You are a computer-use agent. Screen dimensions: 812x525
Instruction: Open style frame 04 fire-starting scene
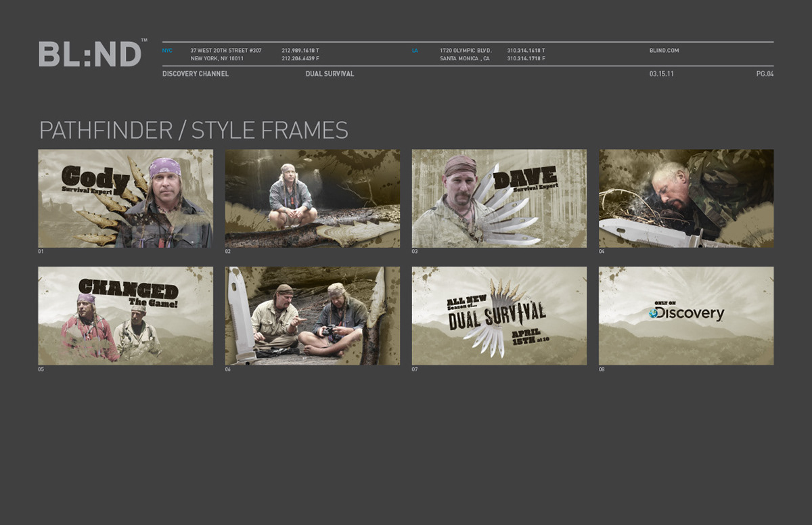(686, 198)
